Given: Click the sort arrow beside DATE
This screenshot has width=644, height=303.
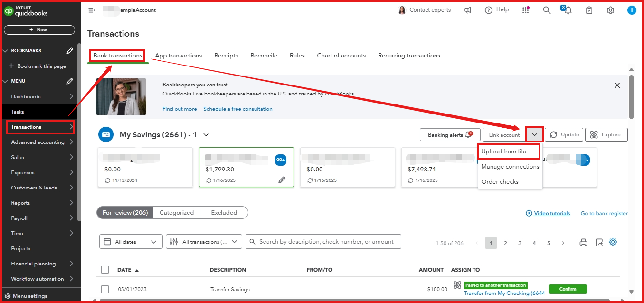Looking at the screenshot, I should pos(137,270).
